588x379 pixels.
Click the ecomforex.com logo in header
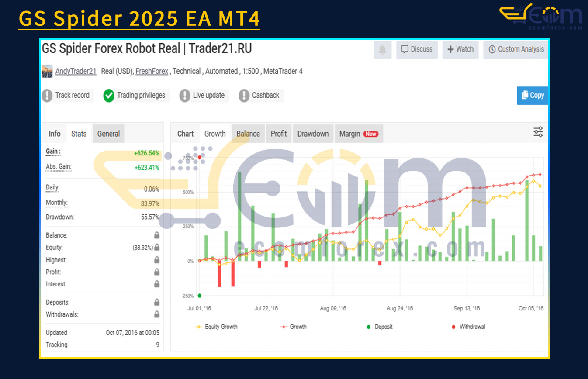(x=541, y=17)
